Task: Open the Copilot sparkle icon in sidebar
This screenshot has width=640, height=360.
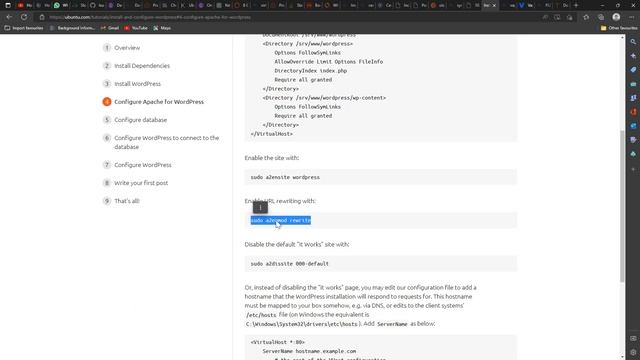Action: (633, 56)
